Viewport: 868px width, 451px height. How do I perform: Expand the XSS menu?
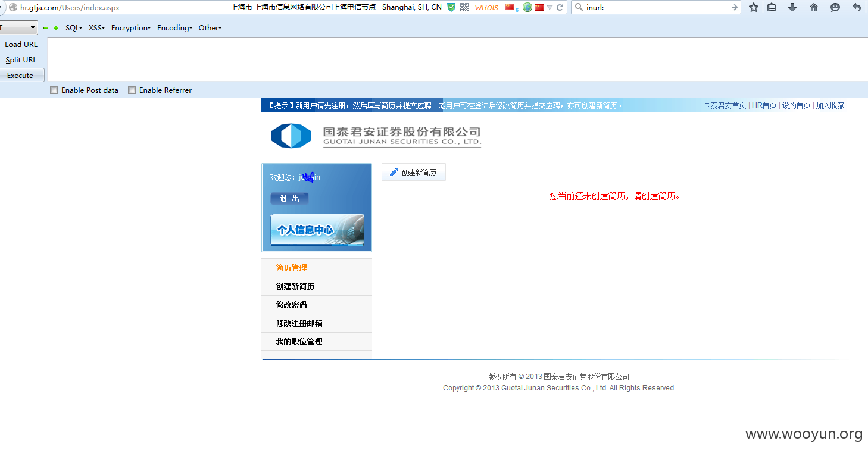click(x=96, y=28)
